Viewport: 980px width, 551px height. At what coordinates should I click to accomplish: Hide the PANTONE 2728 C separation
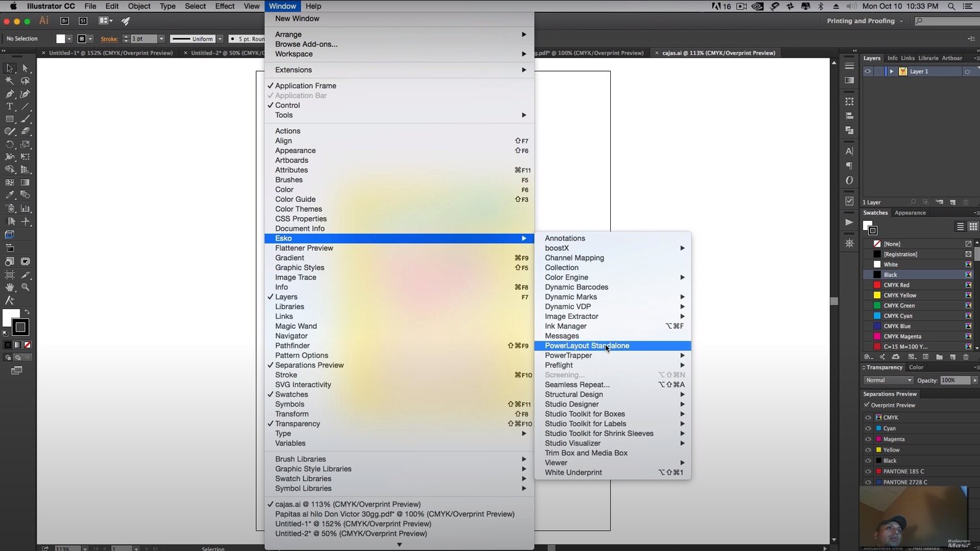[x=868, y=482]
